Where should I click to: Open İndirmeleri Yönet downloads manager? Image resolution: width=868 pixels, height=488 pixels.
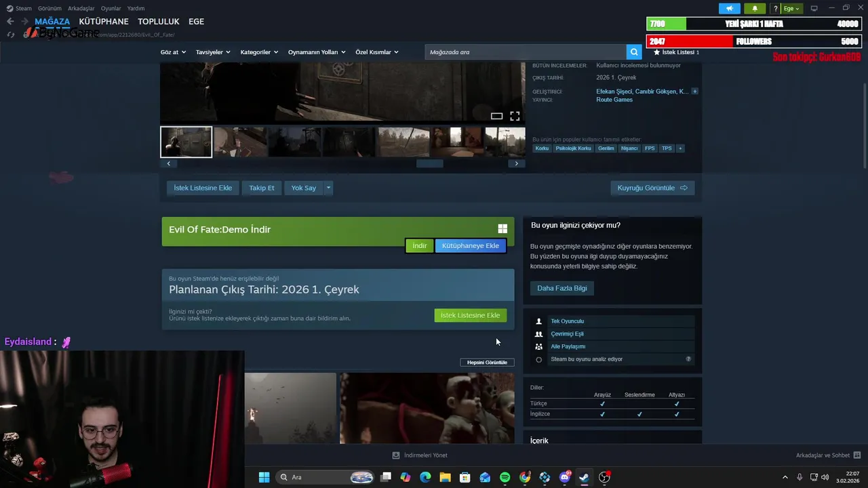point(420,455)
